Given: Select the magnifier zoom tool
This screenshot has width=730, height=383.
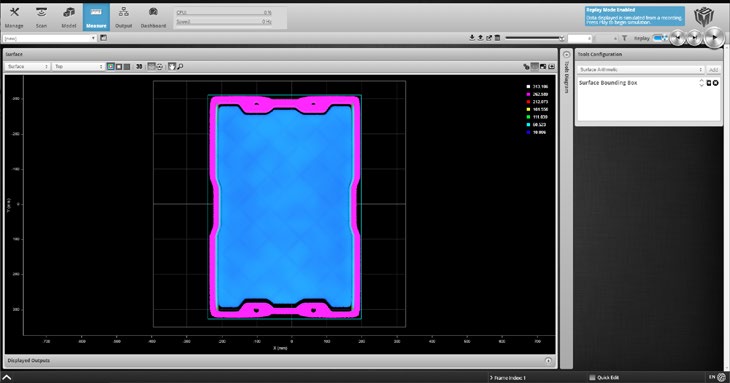Looking at the screenshot, I should (x=180, y=67).
